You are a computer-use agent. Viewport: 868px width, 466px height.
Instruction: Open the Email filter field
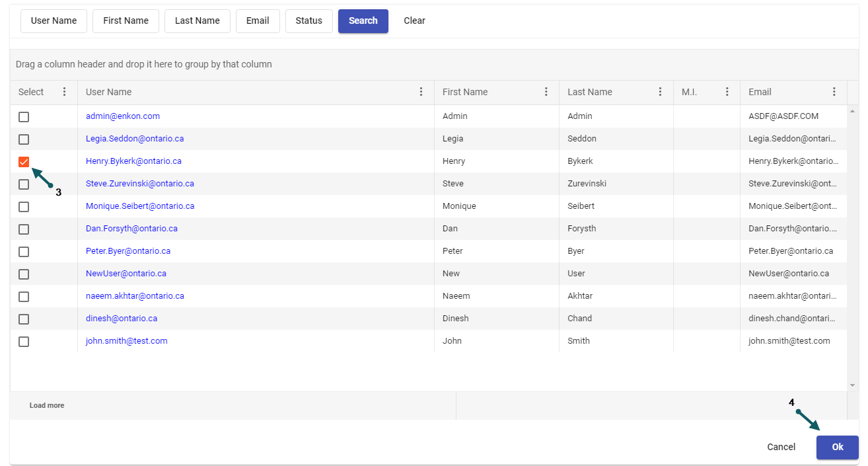coord(258,21)
